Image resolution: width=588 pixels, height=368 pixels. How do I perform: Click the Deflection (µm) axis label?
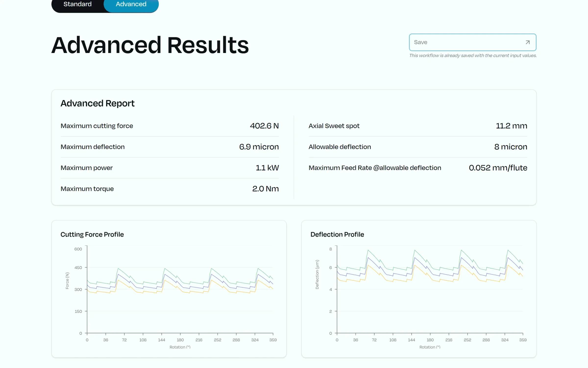(317, 275)
